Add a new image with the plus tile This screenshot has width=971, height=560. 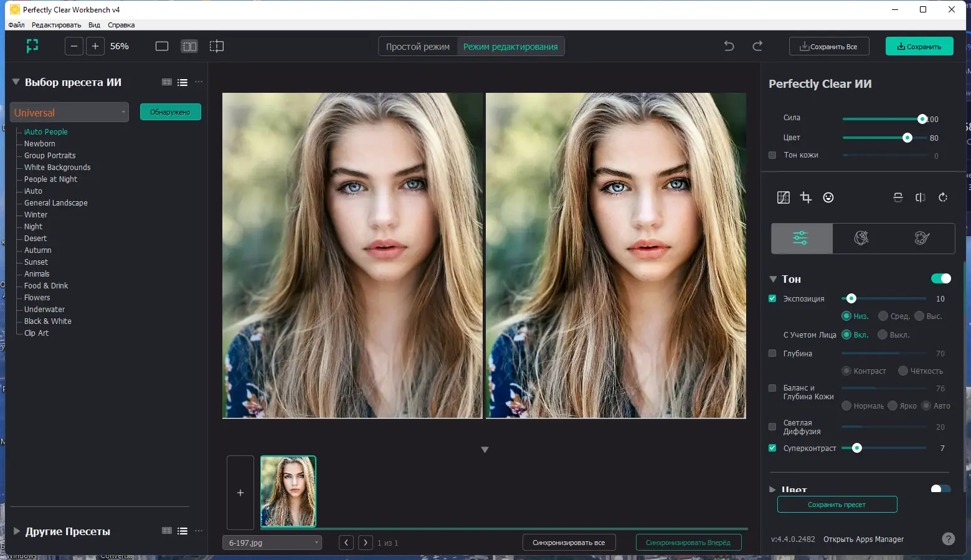240,493
